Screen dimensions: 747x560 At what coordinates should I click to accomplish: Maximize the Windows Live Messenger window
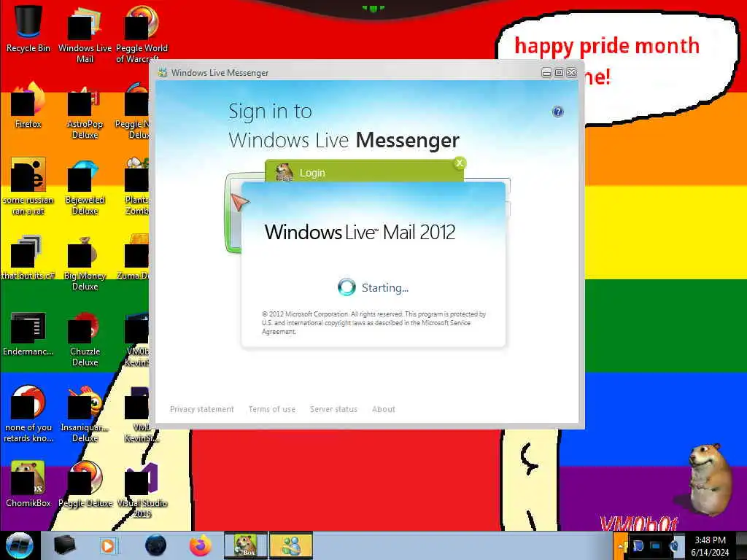click(x=559, y=72)
